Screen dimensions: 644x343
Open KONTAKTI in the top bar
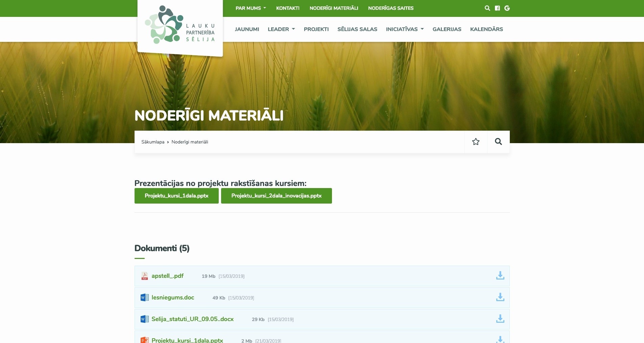click(288, 8)
